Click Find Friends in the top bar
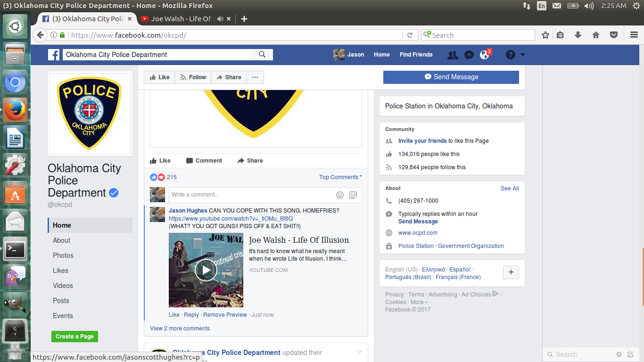The height and width of the screenshot is (362, 644). (x=416, y=55)
